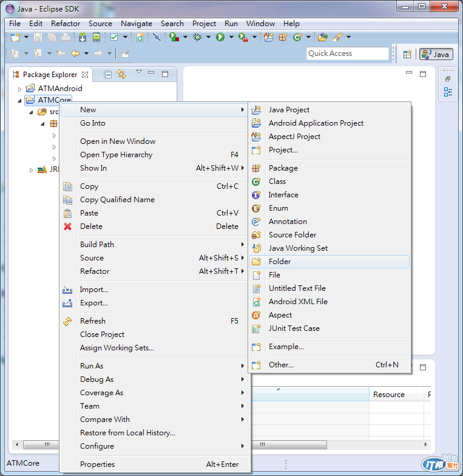Click the Java perspective button
The width and height of the screenshot is (463, 476).
click(436, 55)
